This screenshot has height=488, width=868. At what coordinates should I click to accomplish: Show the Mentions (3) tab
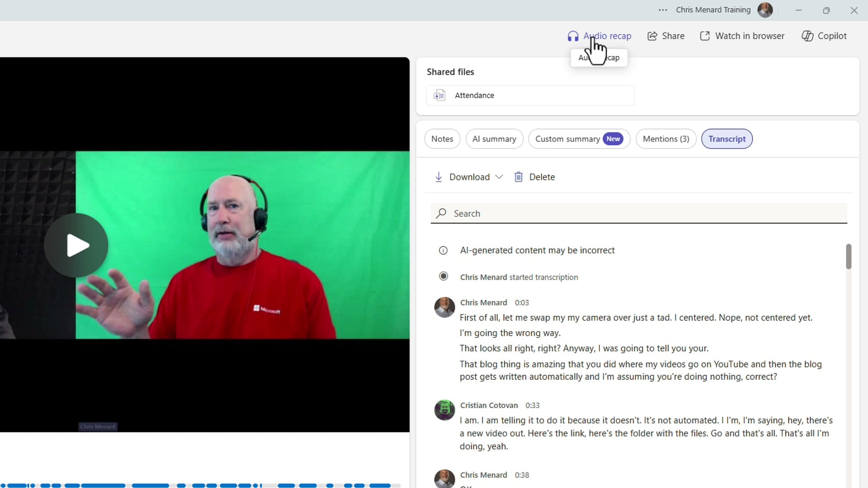[x=665, y=139]
